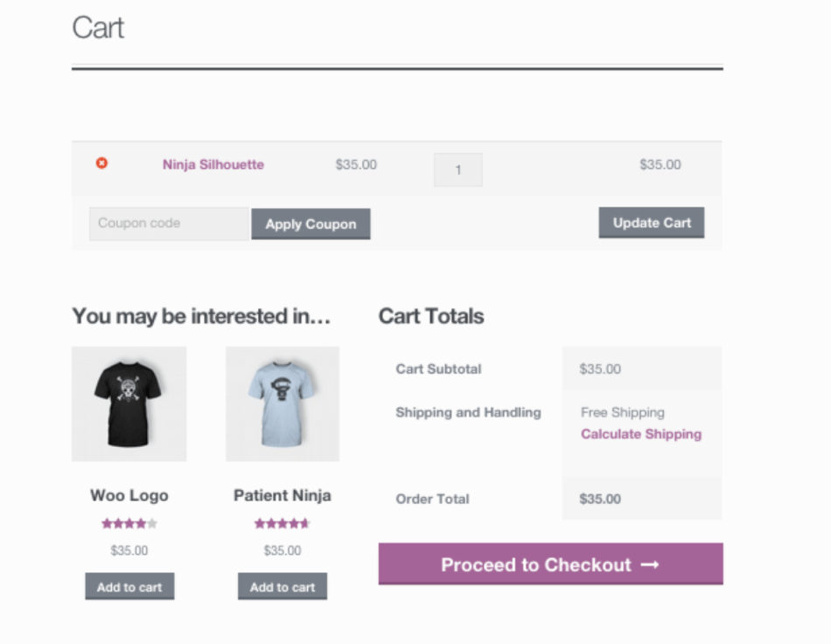Click the Woo Logo $35.00 price
The image size is (831, 644).
point(129,551)
